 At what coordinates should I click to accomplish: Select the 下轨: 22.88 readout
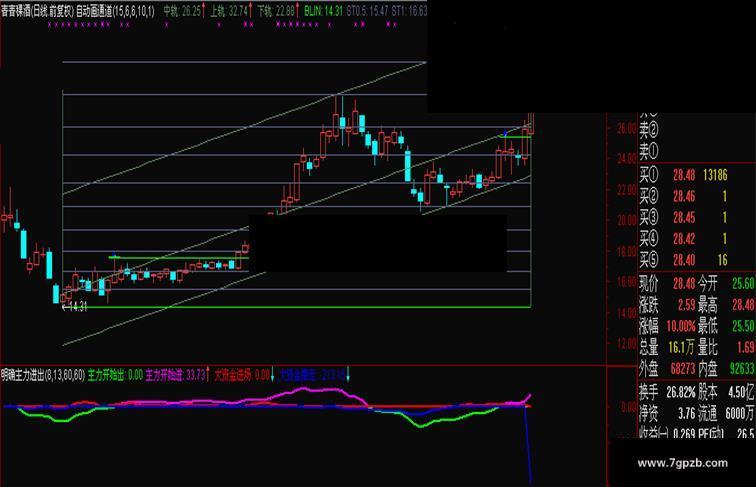point(276,11)
